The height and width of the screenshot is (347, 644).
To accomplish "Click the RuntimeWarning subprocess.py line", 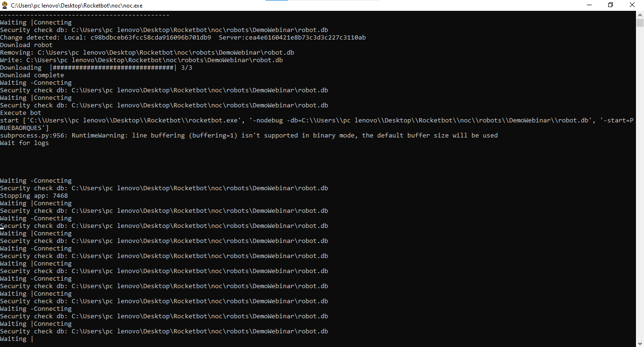I will point(249,136).
